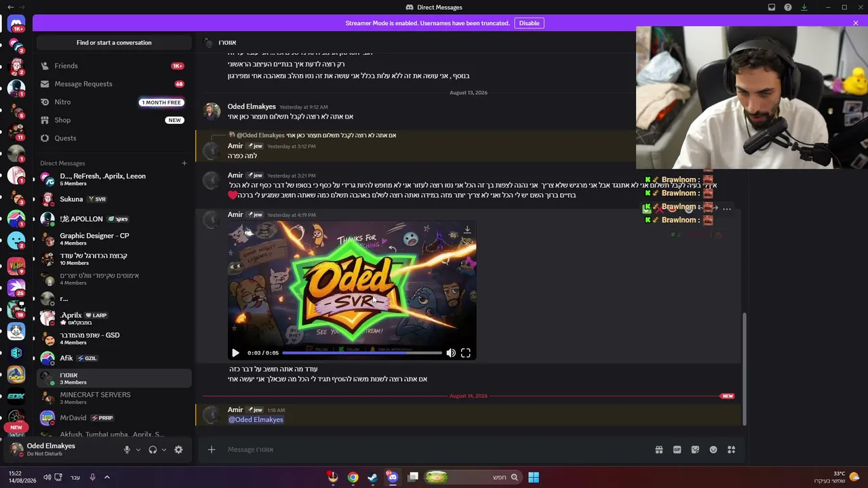This screenshot has height=488, width=868.
Task: Open the GIF picker
Action: (677, 449)
